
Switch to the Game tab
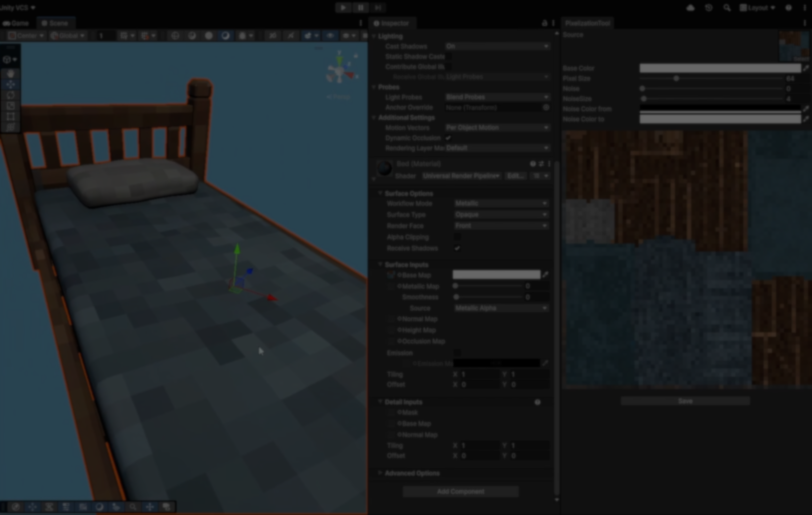pyautogui.click(x=16, y=23)
